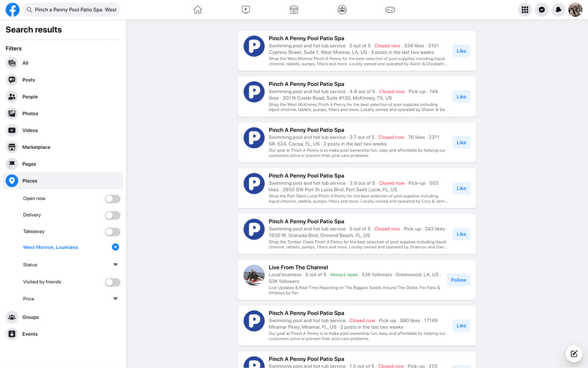588x368 pixels.
Task: Open Facebook Home via the house icon
Action: (x=198, y=10)
